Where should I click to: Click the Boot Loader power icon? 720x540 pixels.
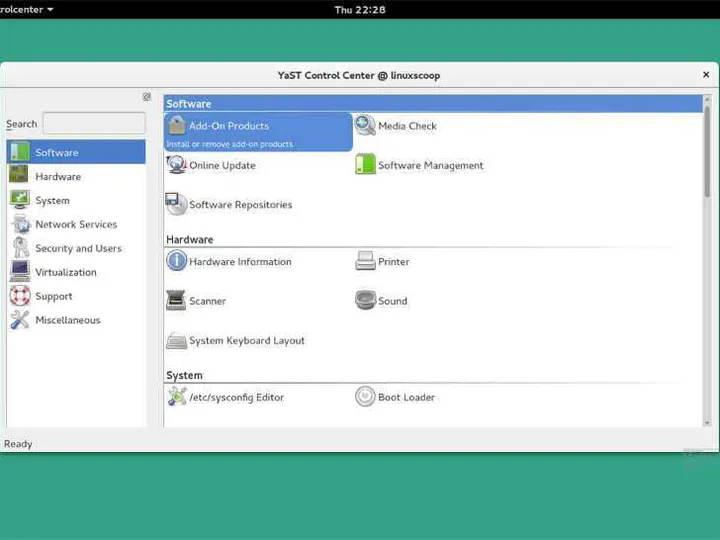[365, 397]
